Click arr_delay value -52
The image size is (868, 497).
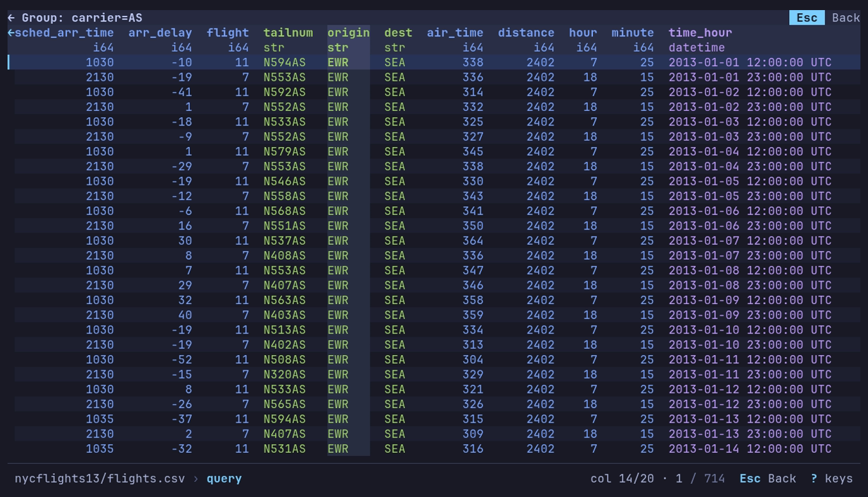(182, 360)
